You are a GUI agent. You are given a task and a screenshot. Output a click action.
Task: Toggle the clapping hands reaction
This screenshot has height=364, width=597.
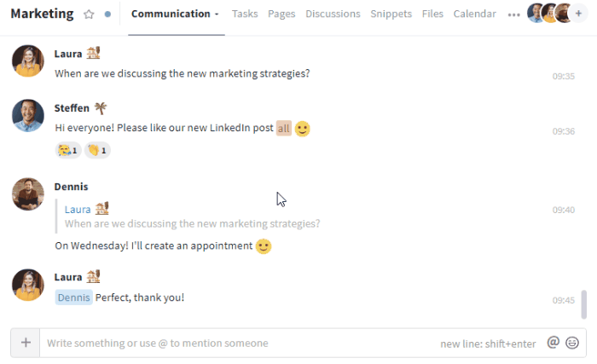[x=97, y=151]
